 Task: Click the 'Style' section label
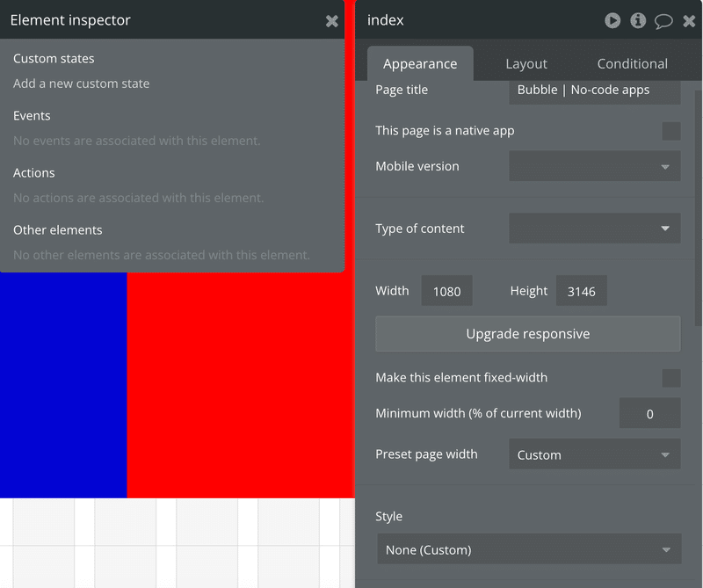click(x=388, y=516)
